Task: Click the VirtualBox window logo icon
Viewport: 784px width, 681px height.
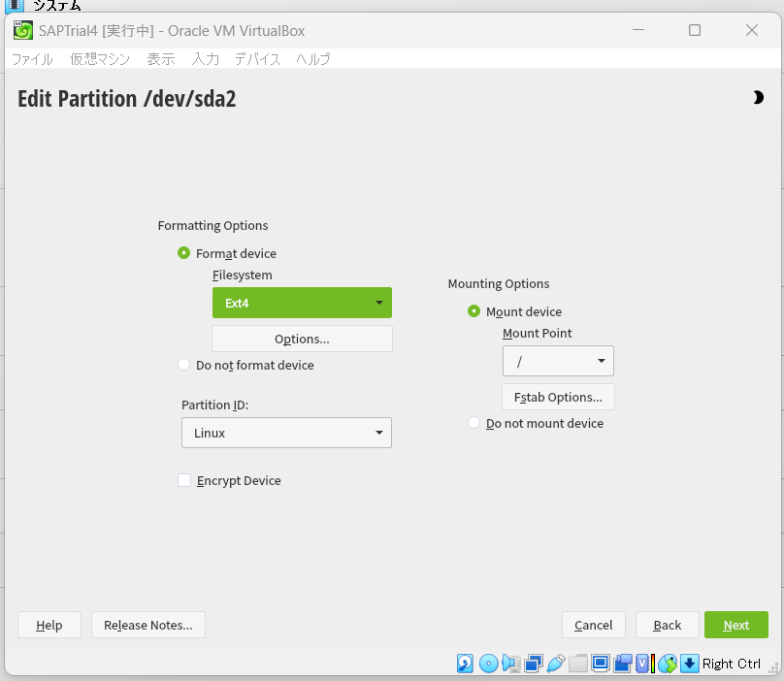Action: coord(23,30)
